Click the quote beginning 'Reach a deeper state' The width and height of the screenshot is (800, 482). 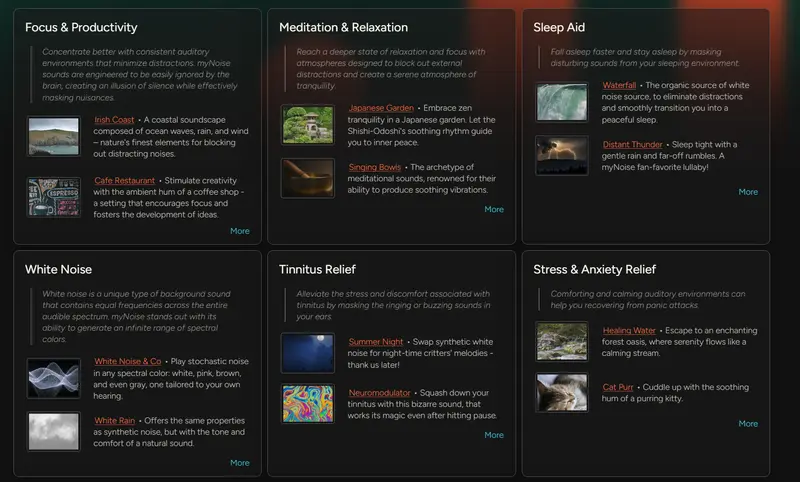pyautogui.click(x=391, y=69)
